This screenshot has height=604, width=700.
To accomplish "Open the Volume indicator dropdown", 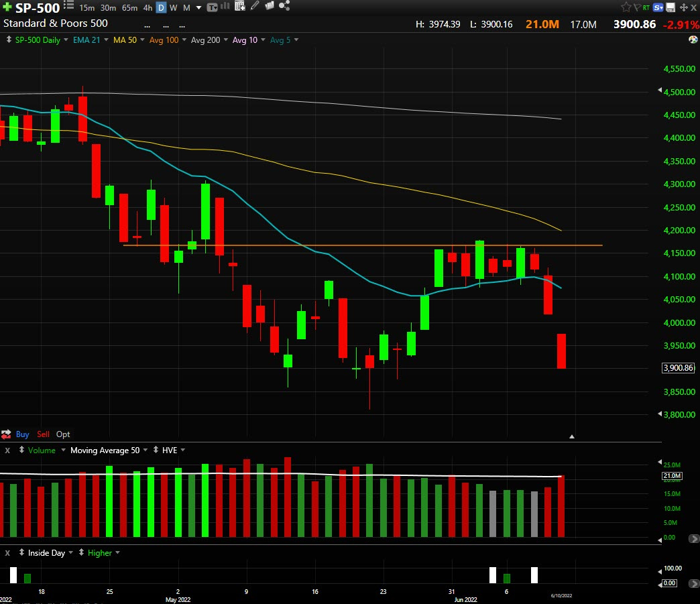I will coord(63,450).
